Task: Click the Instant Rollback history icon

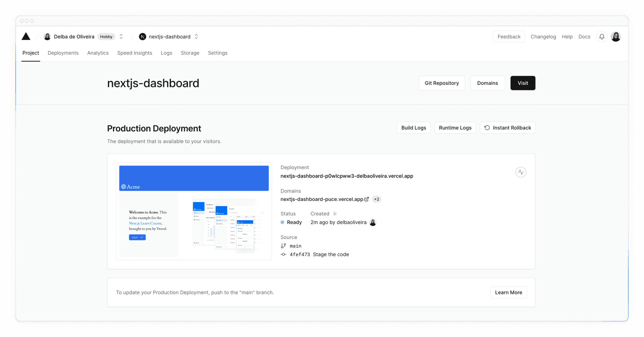Action: click(487, 128)
